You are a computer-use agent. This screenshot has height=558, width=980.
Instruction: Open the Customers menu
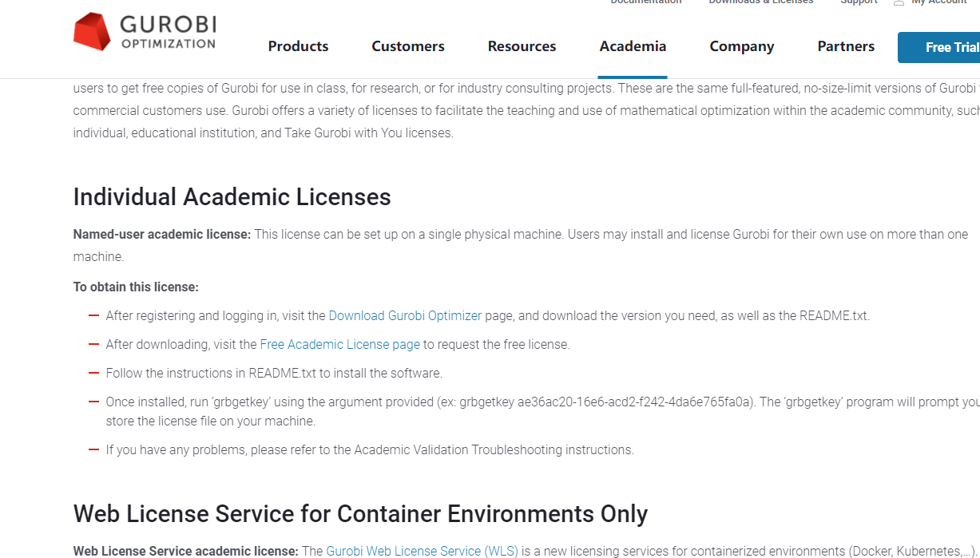pyautogui.click(x=408, y=46)
